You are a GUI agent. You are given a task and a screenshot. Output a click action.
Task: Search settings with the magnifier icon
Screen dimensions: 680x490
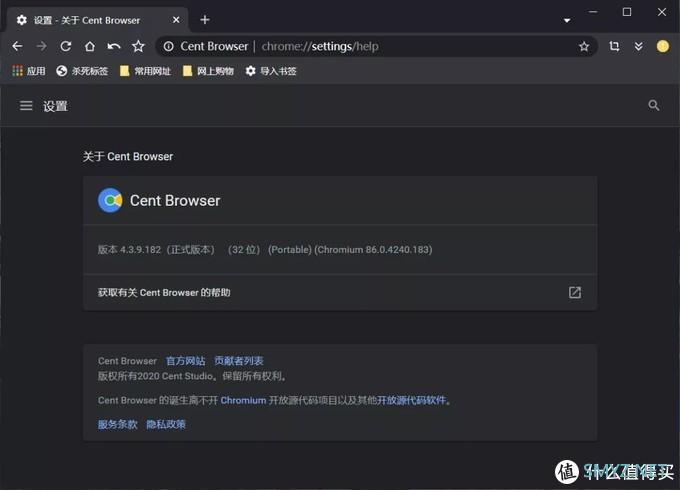(x=654, y=105)
